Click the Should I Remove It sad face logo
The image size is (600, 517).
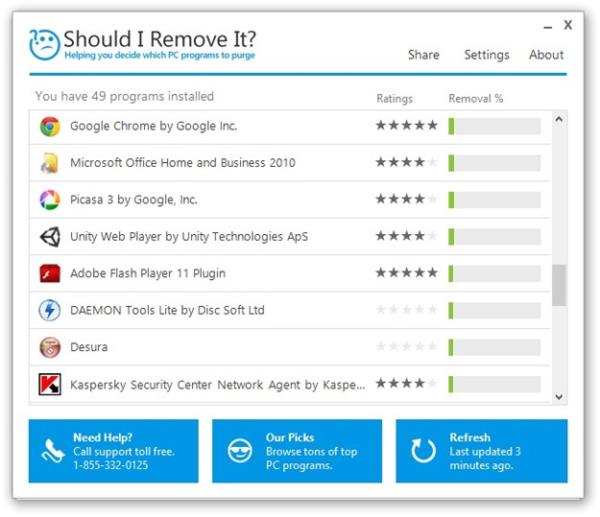[x=44, y=44]
